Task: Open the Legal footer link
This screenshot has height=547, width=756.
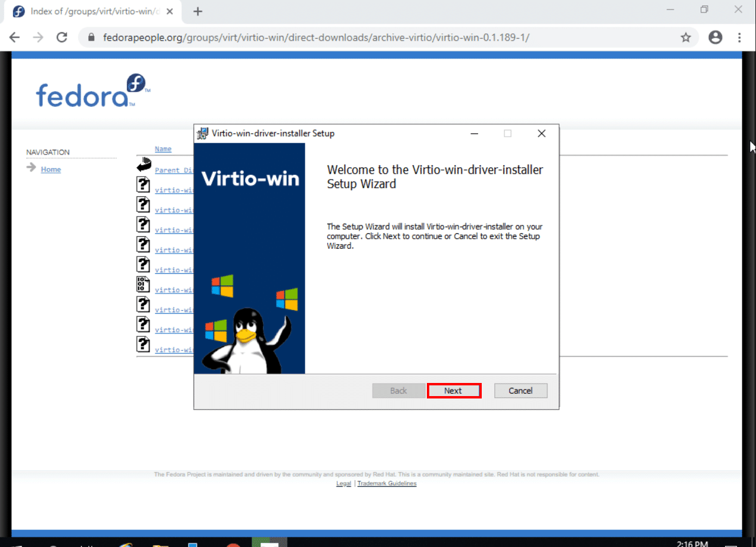Action: (343, 483)
